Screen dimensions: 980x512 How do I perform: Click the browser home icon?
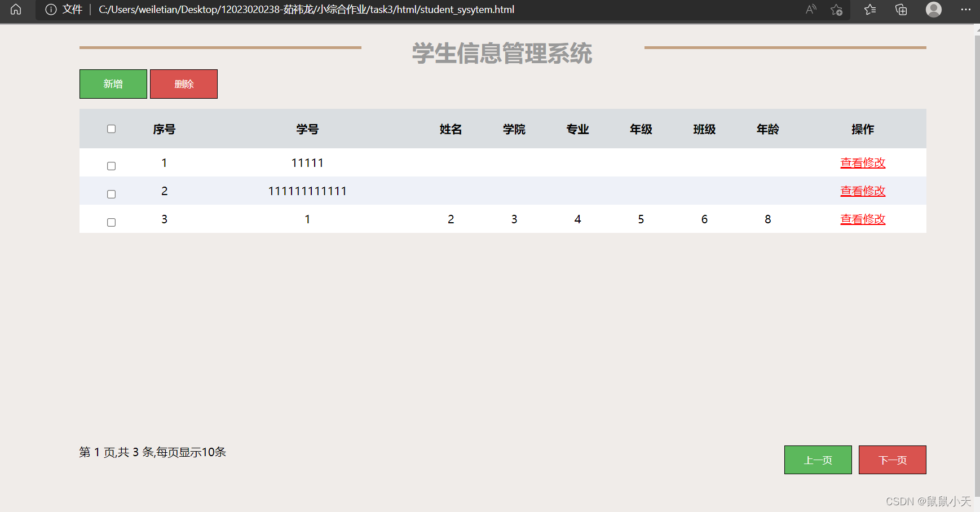[16, 9]
